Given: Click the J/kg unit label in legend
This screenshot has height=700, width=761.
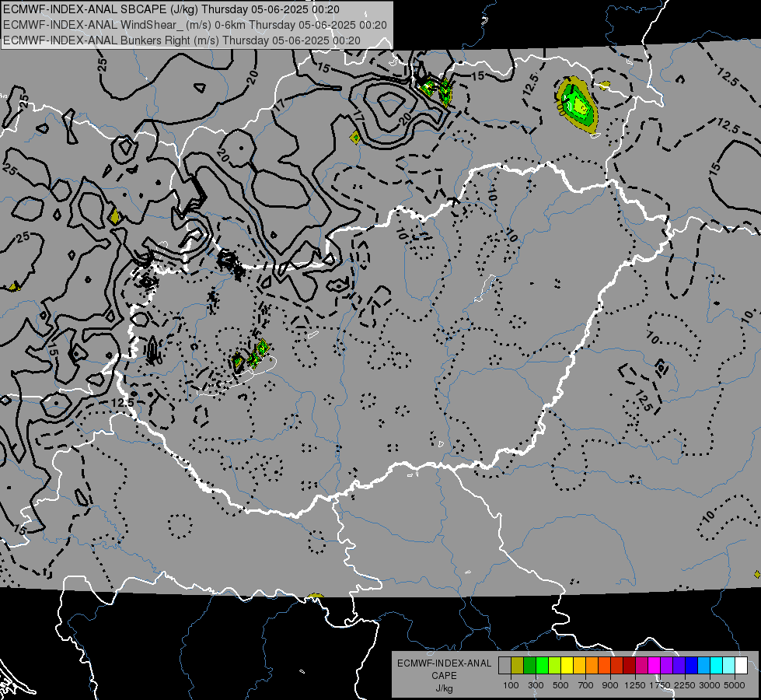Looking at the screenshot, I should pyautogui.click(x=444, y=688).
